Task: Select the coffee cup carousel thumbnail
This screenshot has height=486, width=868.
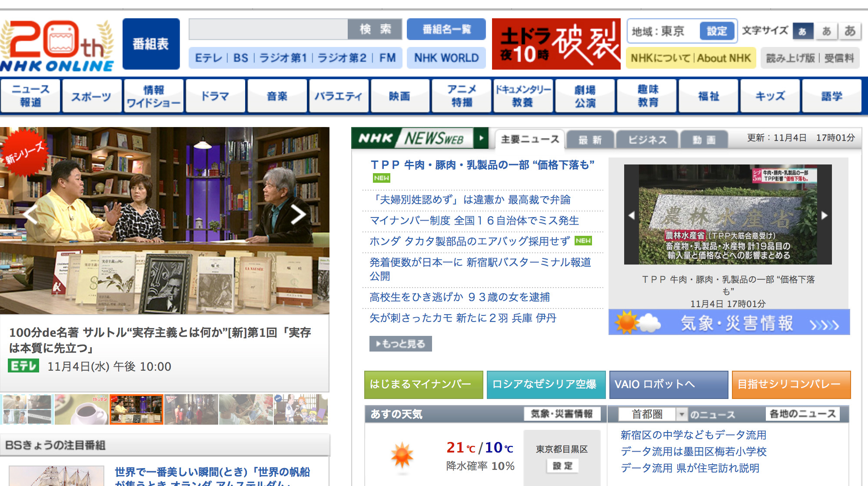Action: [82, 409]
